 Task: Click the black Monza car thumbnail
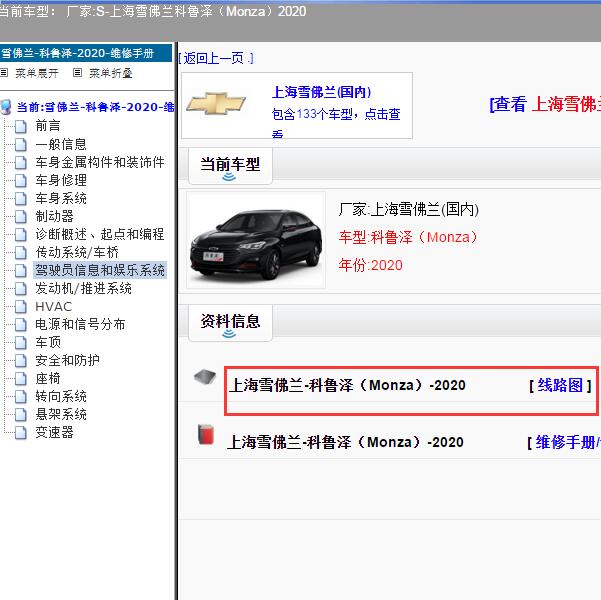(256, 240)
